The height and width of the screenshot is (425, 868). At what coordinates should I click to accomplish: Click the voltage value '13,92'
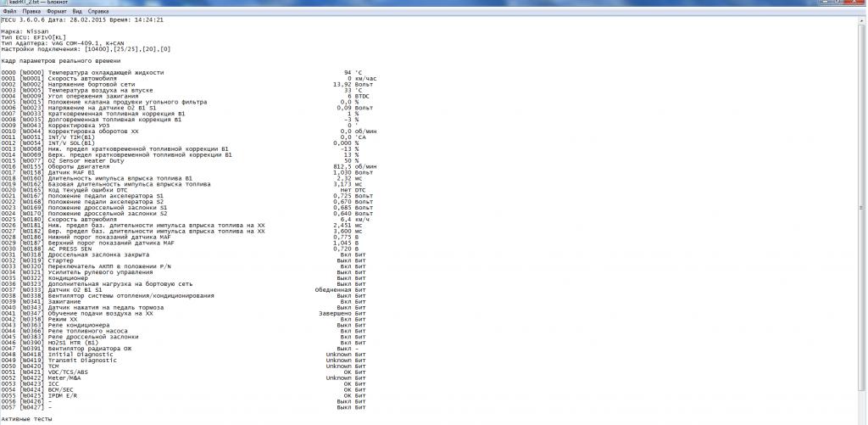click(x=342, y=84)
